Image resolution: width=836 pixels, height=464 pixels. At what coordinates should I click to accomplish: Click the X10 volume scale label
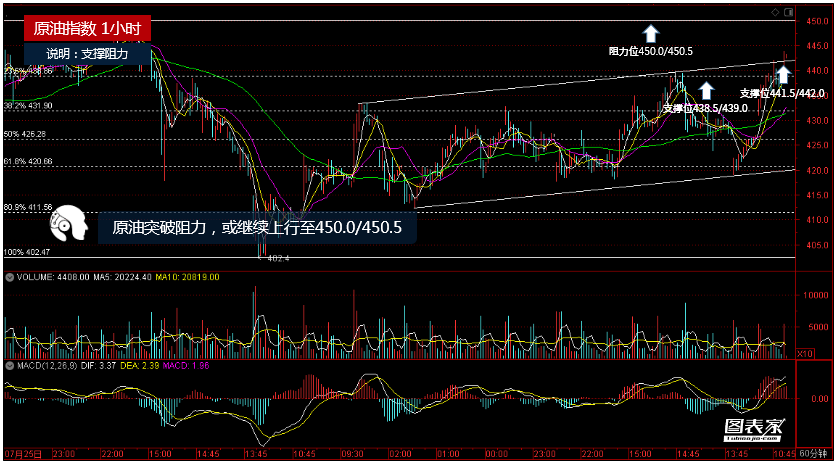coord(805,354)
